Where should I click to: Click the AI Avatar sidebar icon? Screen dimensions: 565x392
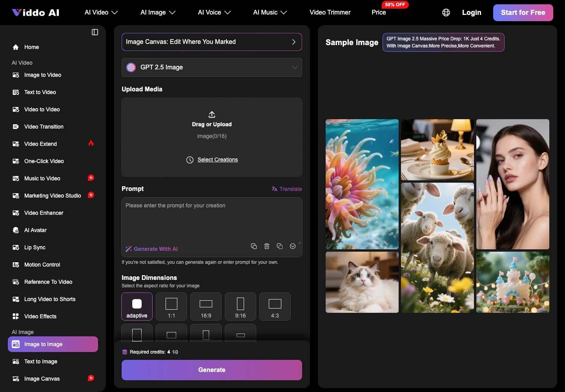(16, 230)
